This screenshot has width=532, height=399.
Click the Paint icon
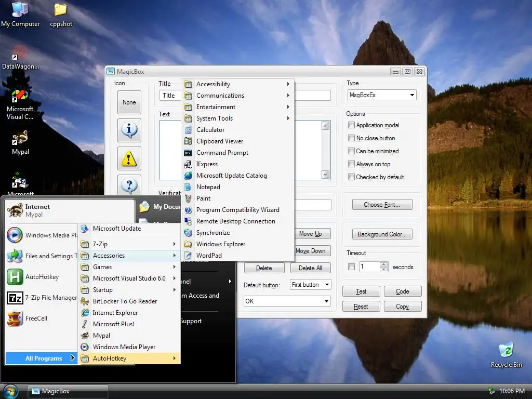pos(188,198)
